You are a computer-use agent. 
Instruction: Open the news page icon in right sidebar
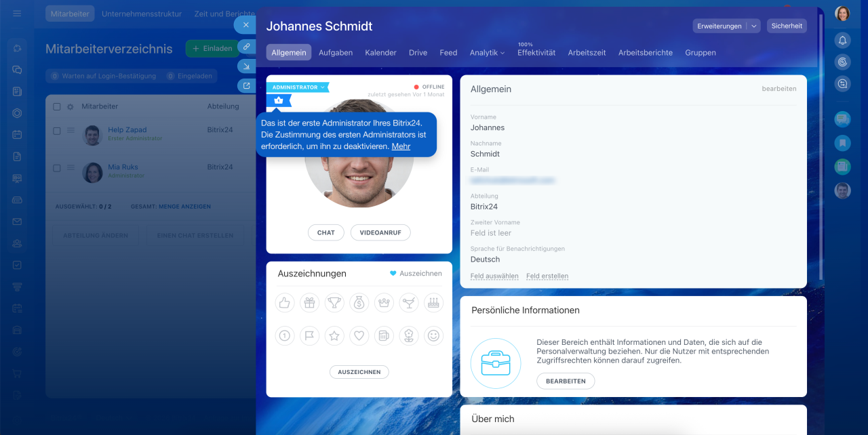coord(842,167)
